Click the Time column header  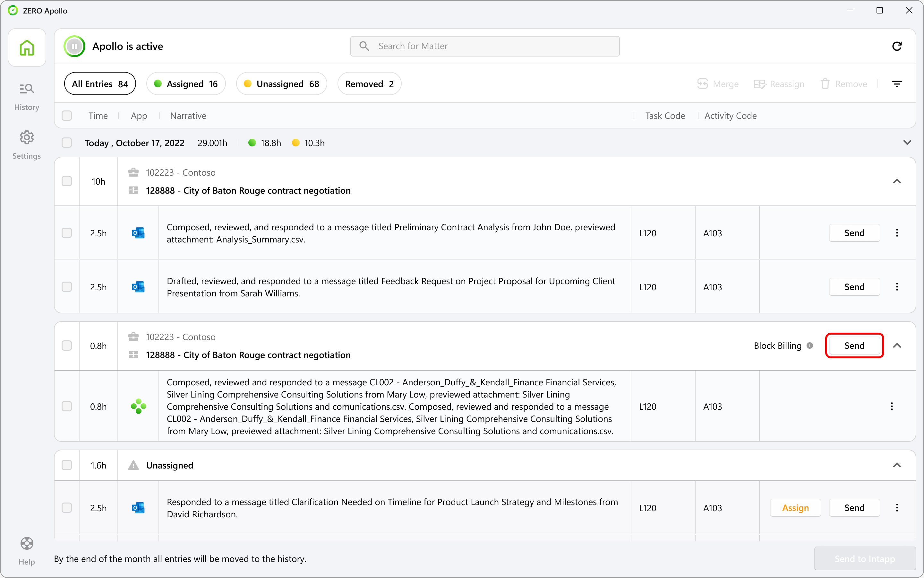98,116
